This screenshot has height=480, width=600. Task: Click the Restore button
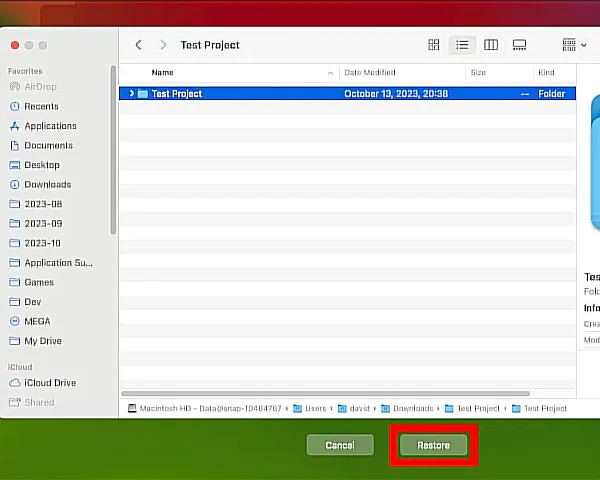click(x=433, y=445)
